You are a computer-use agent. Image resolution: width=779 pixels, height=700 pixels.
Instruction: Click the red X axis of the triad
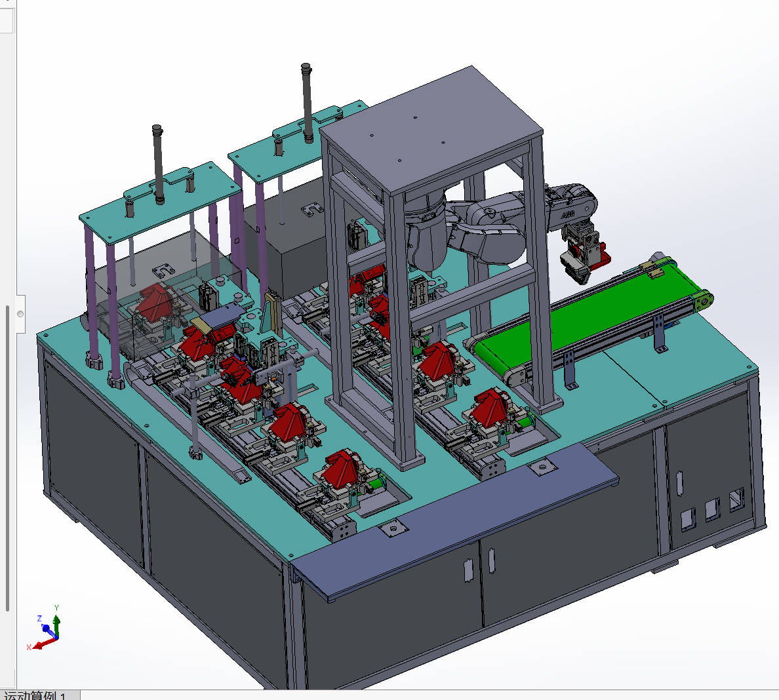(x=44, y=644)
